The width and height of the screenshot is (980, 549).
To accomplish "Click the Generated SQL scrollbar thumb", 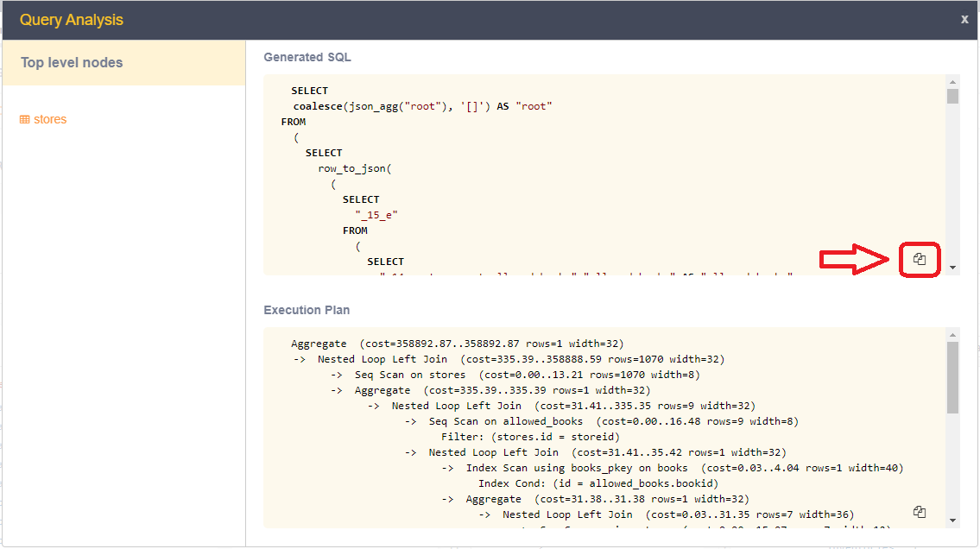I will coord(952,96).
